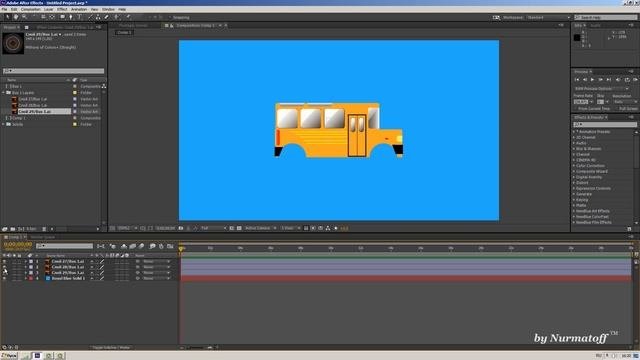Viewport: 640px width, 360px height.
Task: Open Workspace Standard dropdown
Action: click(x=548, y=18)
